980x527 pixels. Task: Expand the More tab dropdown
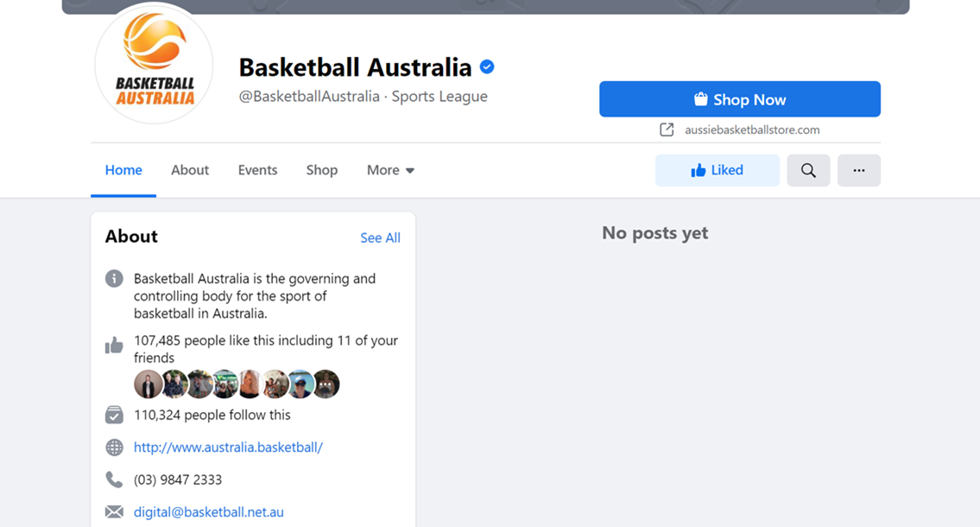390,170
